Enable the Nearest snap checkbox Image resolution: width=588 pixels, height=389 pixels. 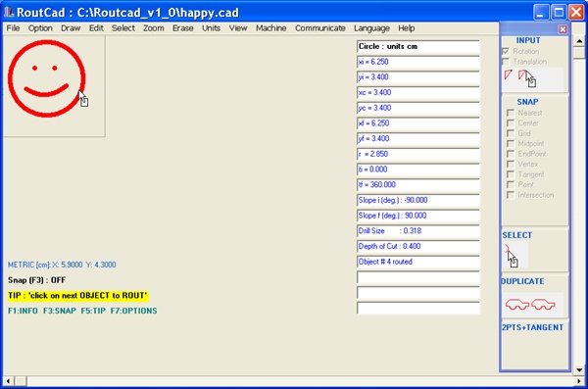click(x=510, y=113)
